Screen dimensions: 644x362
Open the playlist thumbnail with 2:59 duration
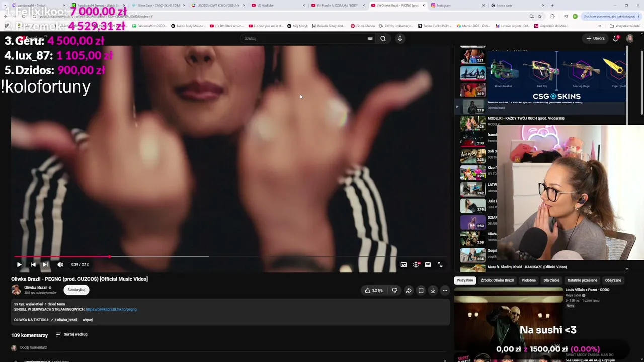pyautogui.click(x=473, y=73)
